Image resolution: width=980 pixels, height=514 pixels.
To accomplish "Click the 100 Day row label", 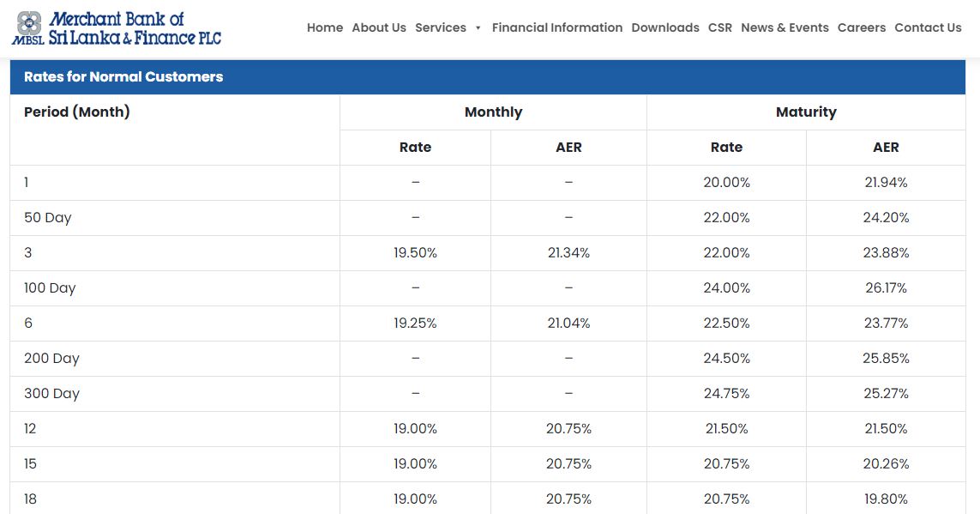I will pyautogui.click(x=50, y=287).
